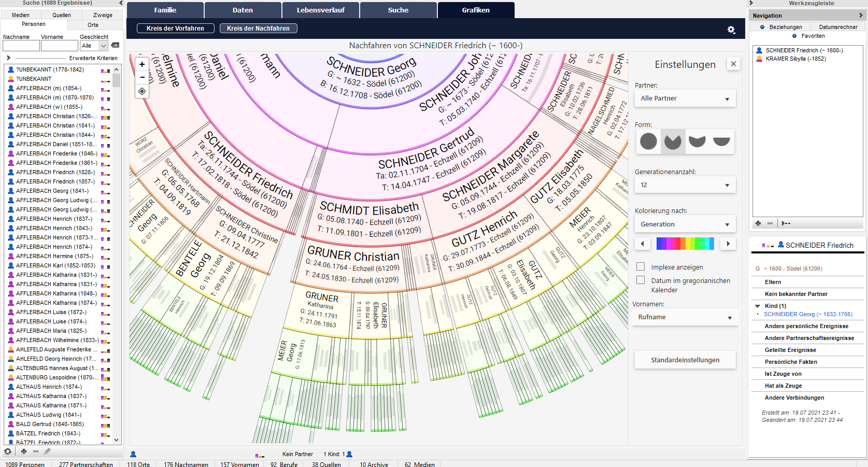
Task: Enable the Implexe anzeigen checkbox
Action: pos(641,266)
